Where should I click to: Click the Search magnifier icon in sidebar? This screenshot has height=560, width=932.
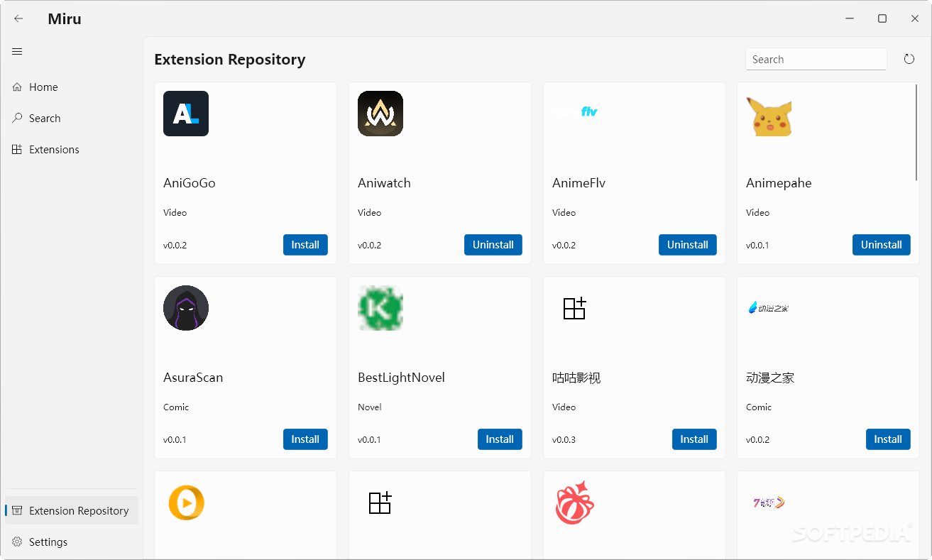pyautogui.click(x=17, y=118)
